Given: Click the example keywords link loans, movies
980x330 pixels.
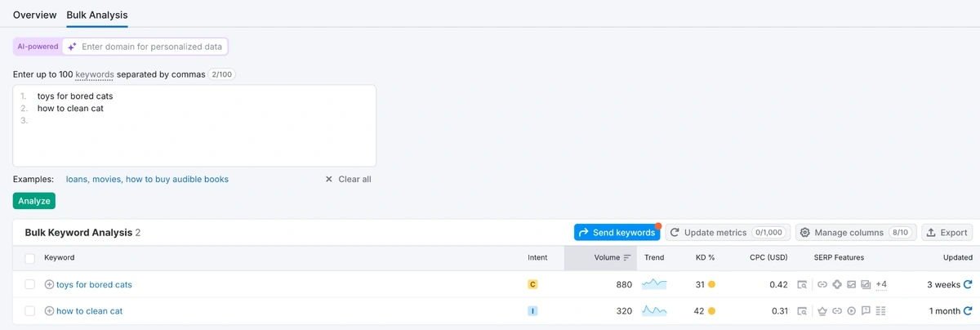Looking at the screenshot, I should point(147,179).
